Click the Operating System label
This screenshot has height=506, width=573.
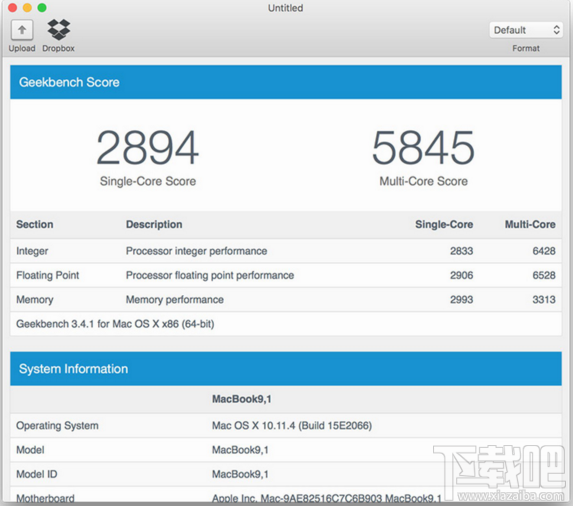[x=57, y=426]
